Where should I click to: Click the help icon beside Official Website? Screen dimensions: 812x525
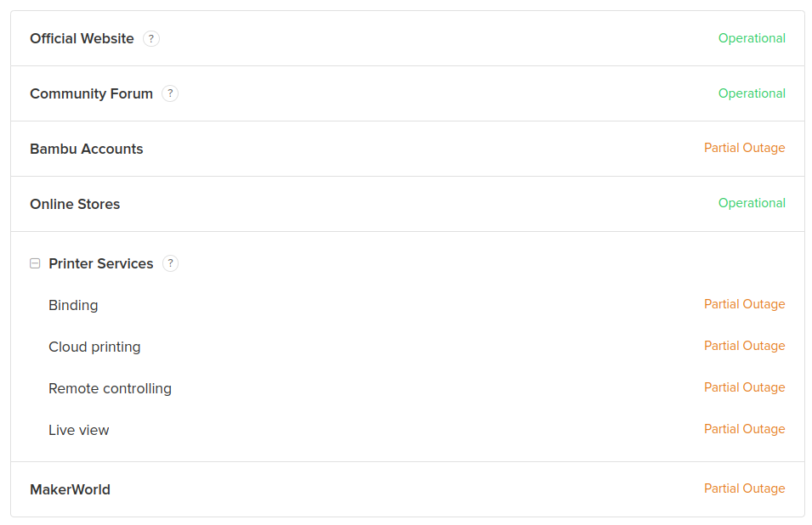coord(151,39)
